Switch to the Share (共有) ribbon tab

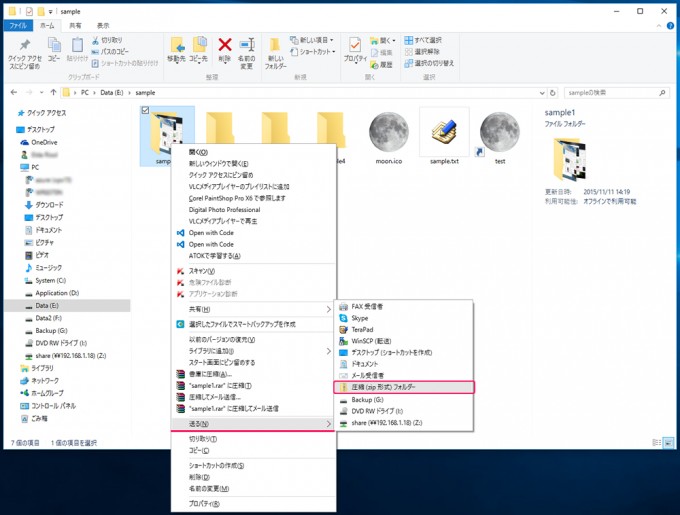75,26
